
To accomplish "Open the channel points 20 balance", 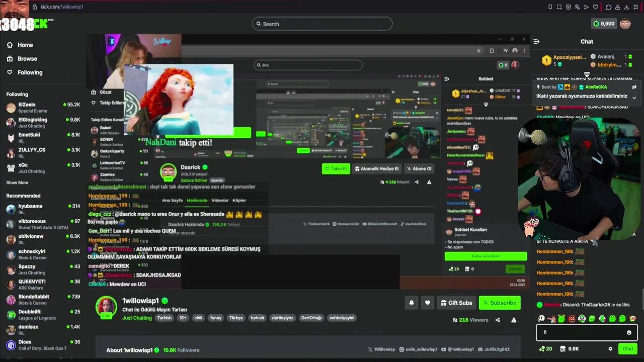I will click(x=545, y=348).
